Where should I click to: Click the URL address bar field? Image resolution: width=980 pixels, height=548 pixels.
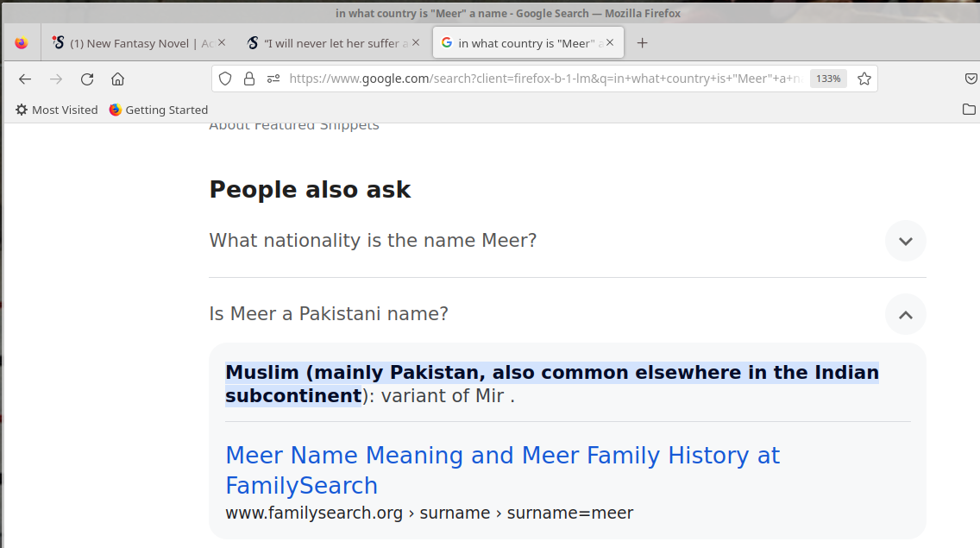(543, 79)
